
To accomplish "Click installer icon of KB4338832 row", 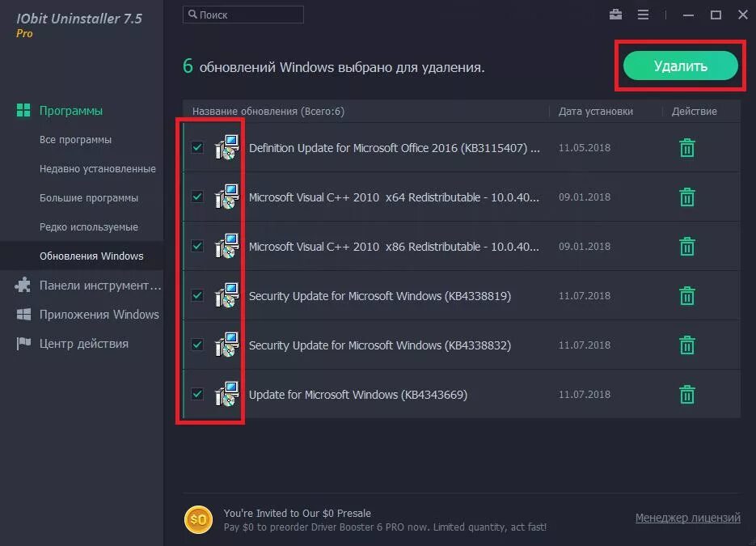I will tap(226, 345).
